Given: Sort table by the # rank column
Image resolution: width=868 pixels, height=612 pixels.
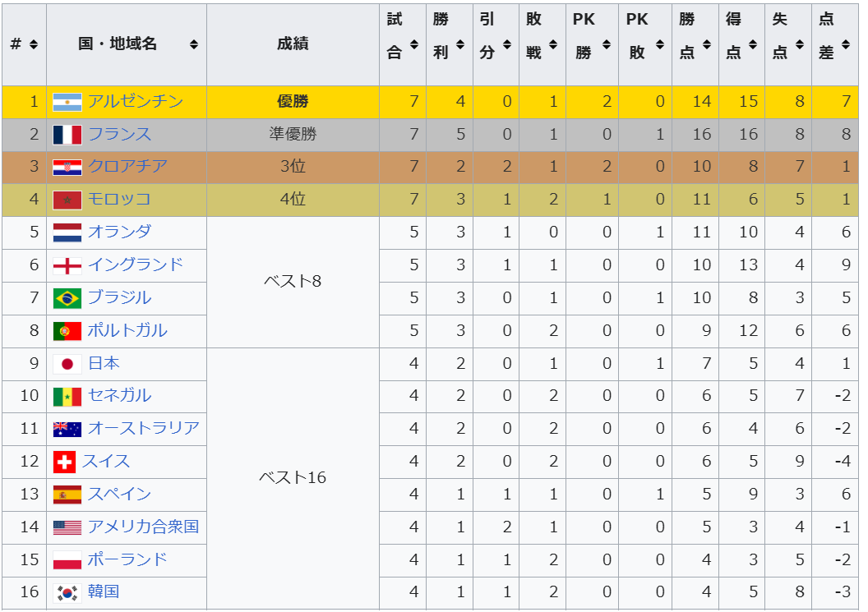Looking at the screenshot, I should click(34, 44).
